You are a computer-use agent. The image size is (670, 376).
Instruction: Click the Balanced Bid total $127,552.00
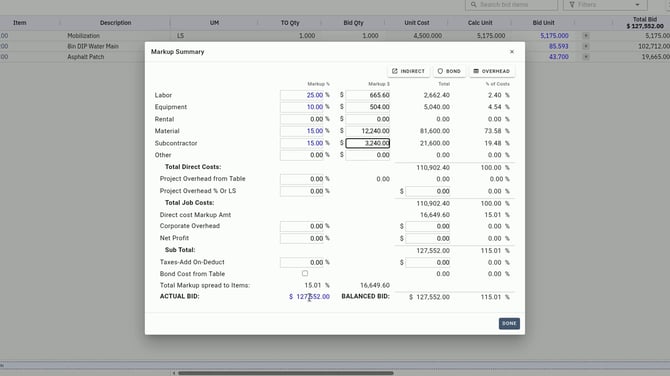[x=429, y=297]
